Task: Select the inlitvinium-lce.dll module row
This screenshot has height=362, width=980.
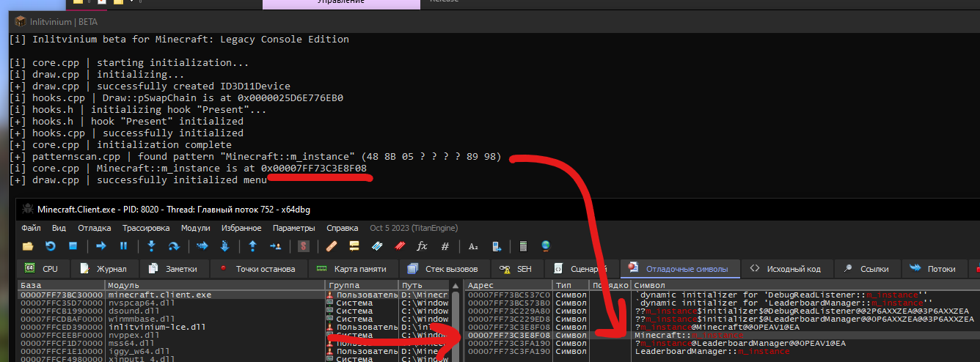Action: pos(233,327)
